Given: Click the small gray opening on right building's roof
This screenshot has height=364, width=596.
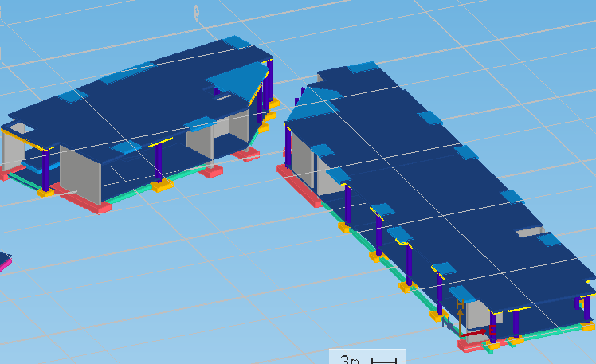Looking at the screenshot, I should [528, 233].
